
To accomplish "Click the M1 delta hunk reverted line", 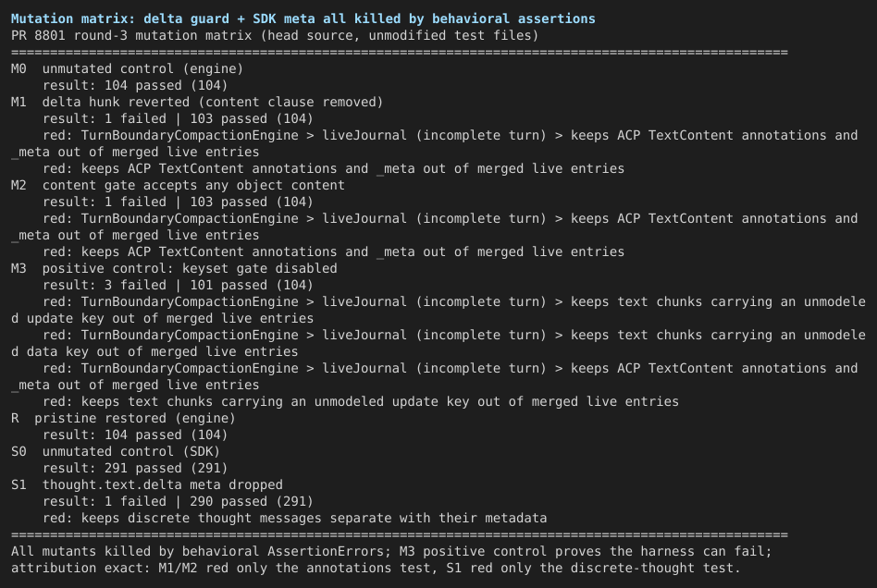I will tap(197, 102).
